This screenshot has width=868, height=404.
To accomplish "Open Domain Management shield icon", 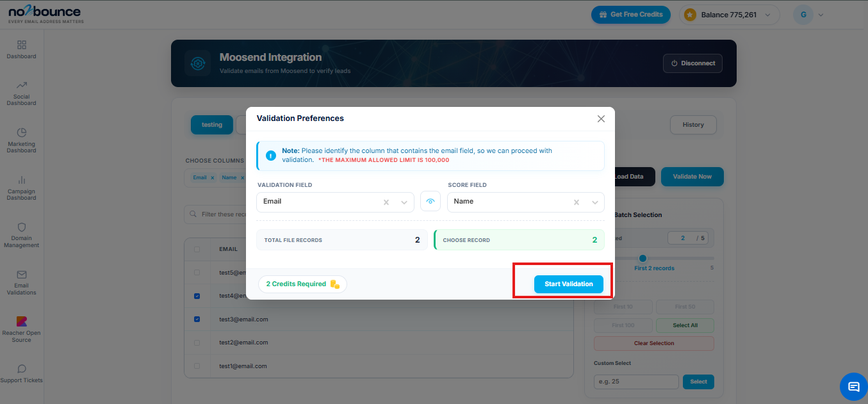I will click(x=22, y=227).
